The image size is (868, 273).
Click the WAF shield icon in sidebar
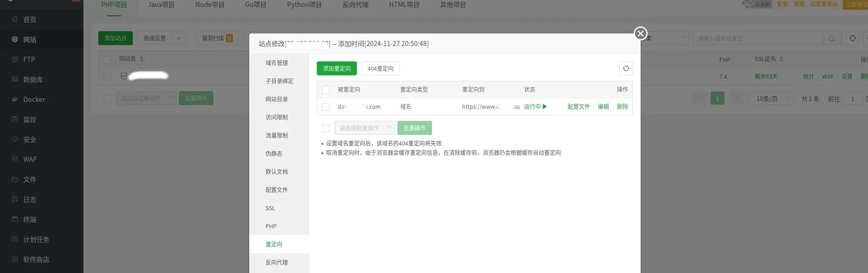tap(15, 160)
